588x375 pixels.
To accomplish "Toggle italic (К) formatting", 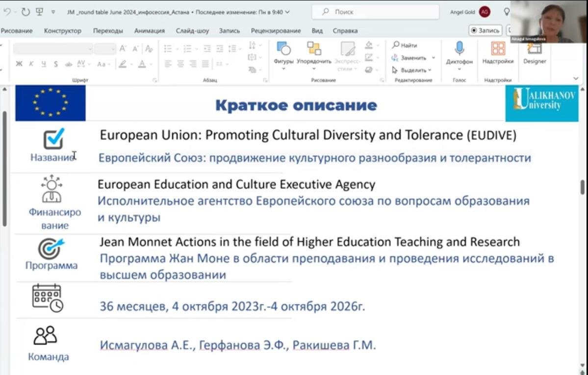I will point(31,64).
